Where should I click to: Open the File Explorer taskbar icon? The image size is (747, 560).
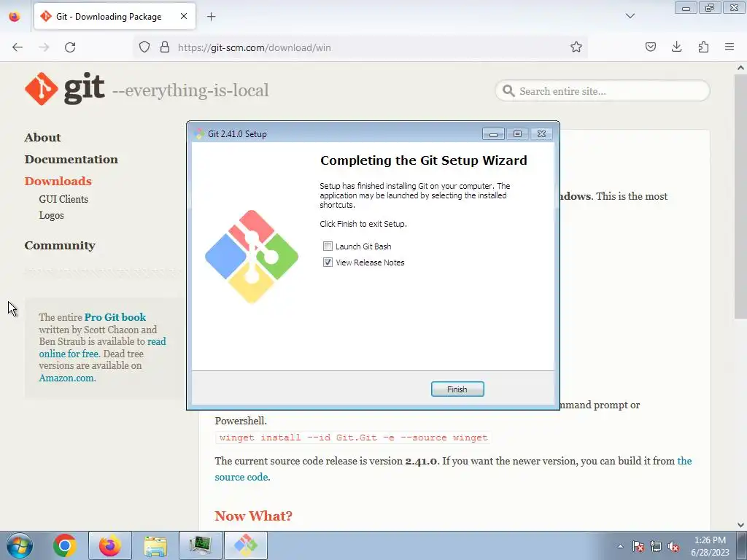coord(155,545)
